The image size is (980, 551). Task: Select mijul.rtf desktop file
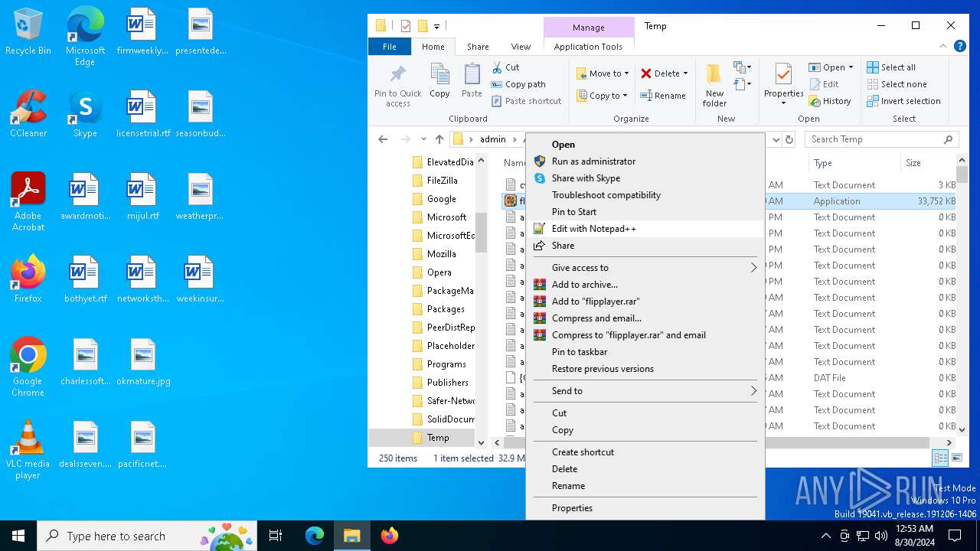[x=142, y=197]
